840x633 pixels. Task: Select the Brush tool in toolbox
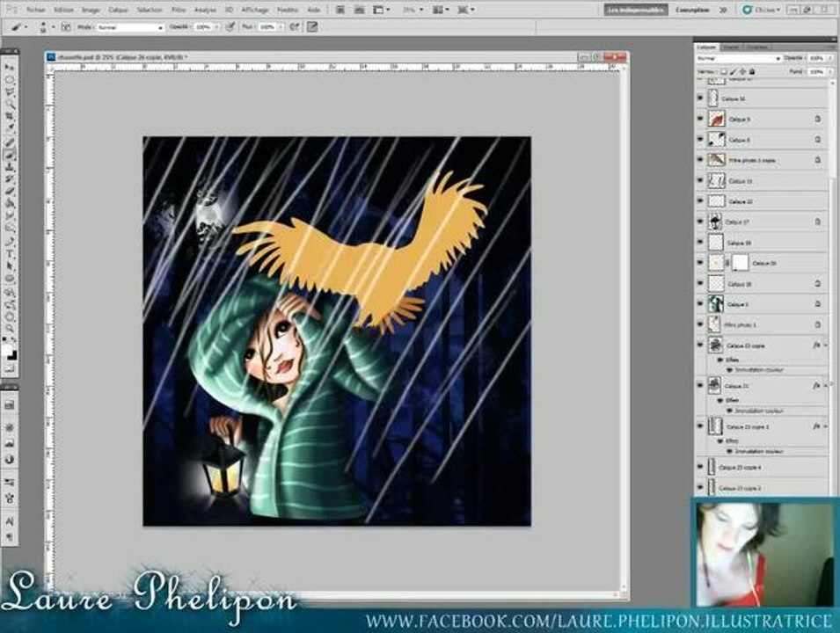[x=10, y=155]
